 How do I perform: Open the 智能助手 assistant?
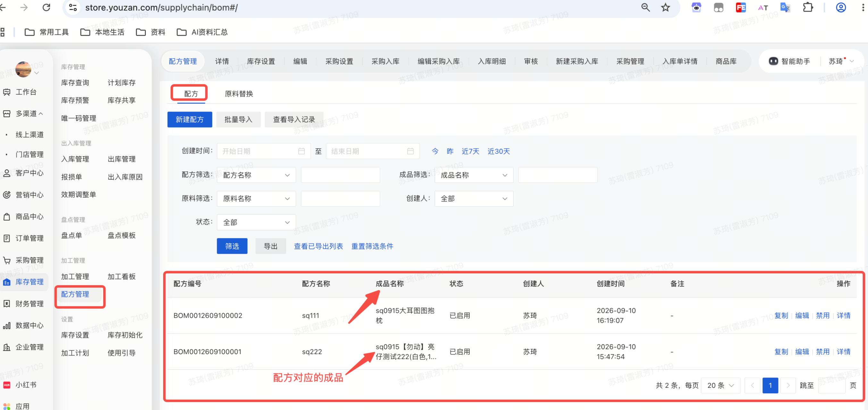(789, 61)
